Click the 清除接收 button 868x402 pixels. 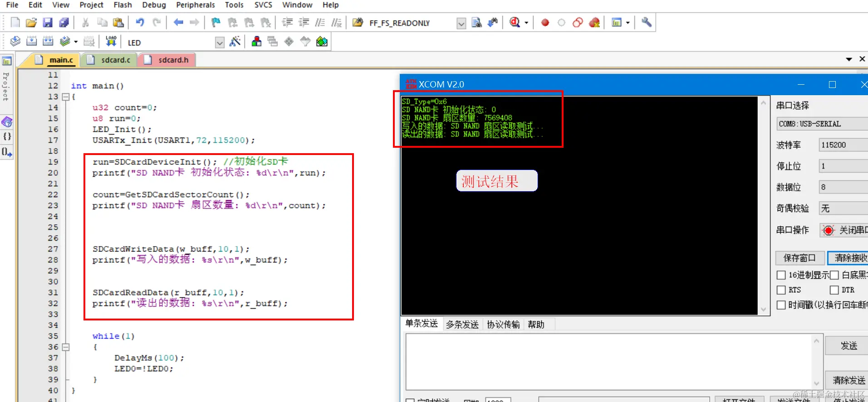848,258
